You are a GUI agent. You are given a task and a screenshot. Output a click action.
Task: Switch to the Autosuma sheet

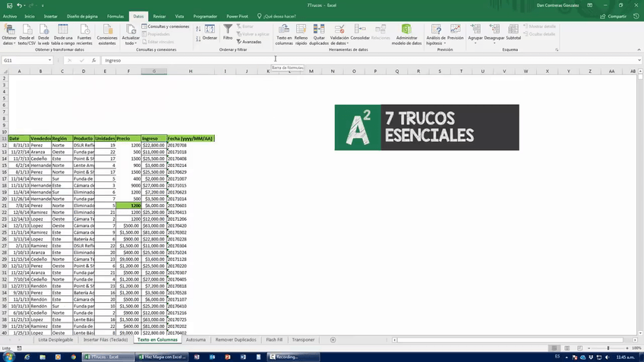point(195,340)
